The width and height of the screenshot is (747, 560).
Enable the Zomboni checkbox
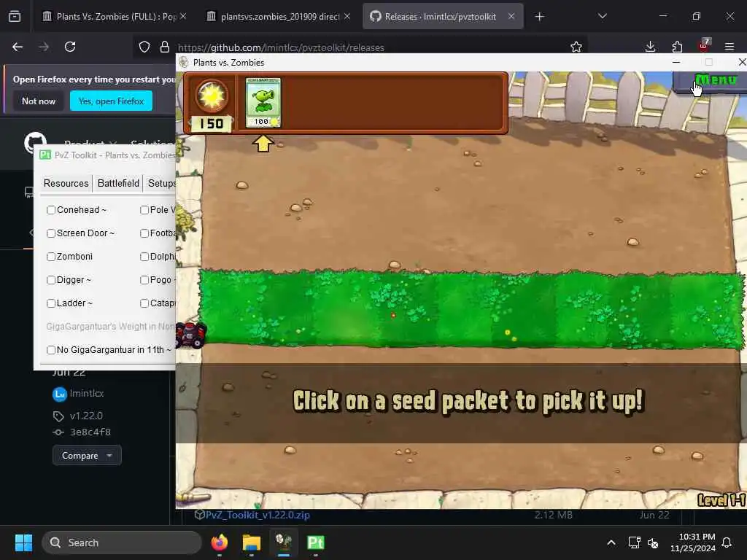pos(51,257)
